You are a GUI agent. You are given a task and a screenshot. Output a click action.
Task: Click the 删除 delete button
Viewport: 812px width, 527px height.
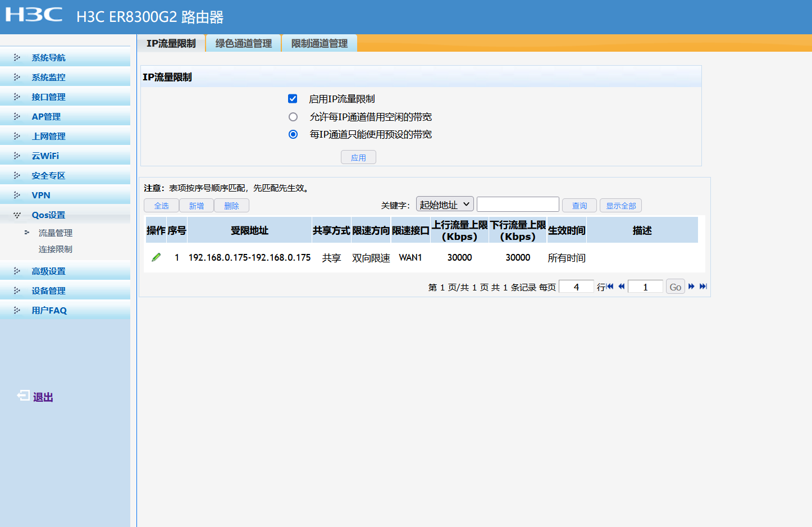click(231, 206)
